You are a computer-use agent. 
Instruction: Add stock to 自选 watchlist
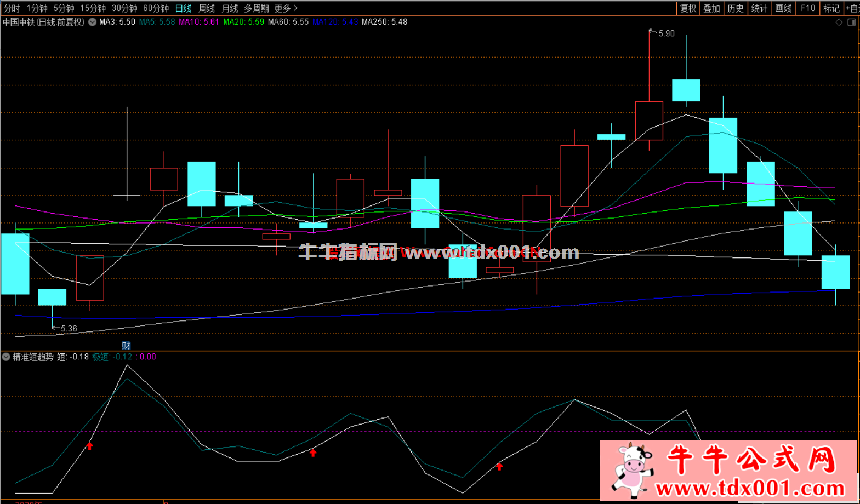click(x=853, y=8)
